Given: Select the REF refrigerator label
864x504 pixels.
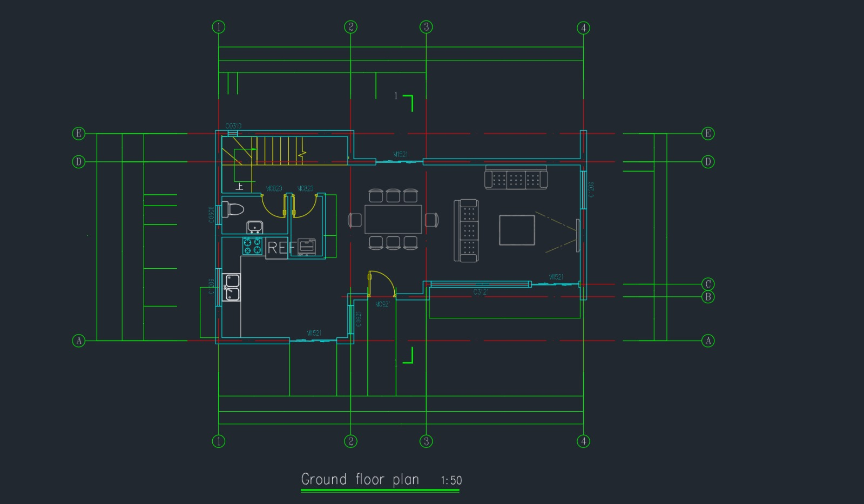Looking at the screenshot, I should point(281,248).
